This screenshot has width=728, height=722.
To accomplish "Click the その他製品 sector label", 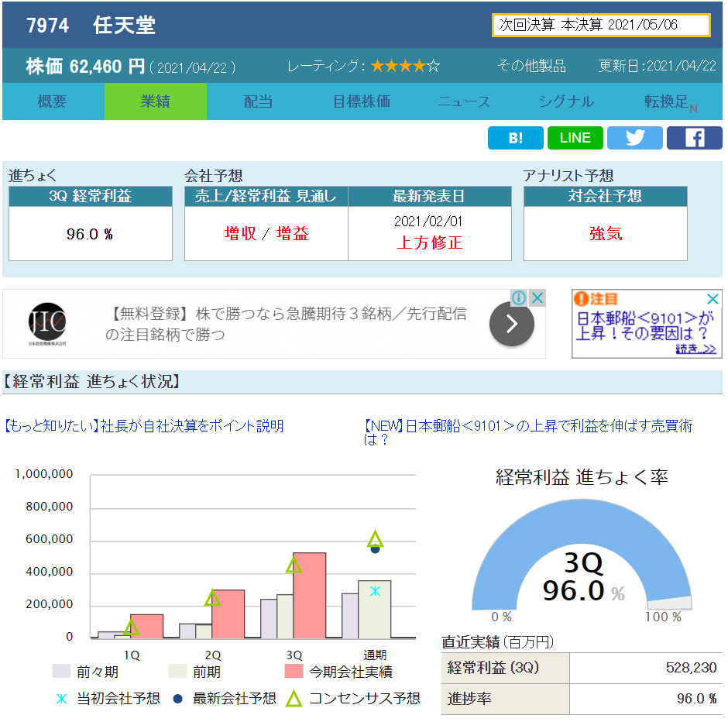I will [531, 66].
